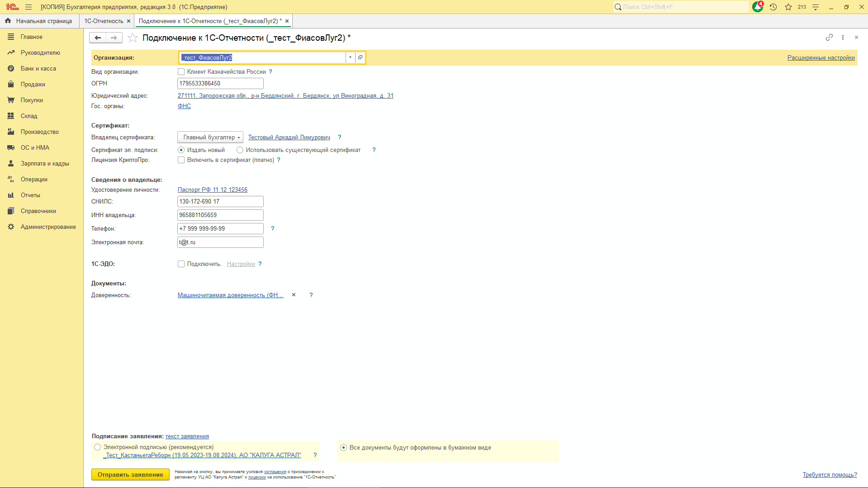The image size is (868, 488).
Task: Open the legal address link
Action: (285, 95)
